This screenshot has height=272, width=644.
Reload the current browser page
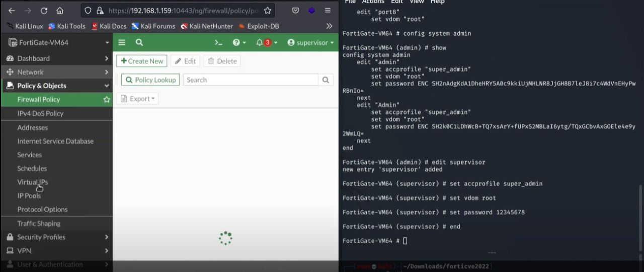[x=44, y=11]
